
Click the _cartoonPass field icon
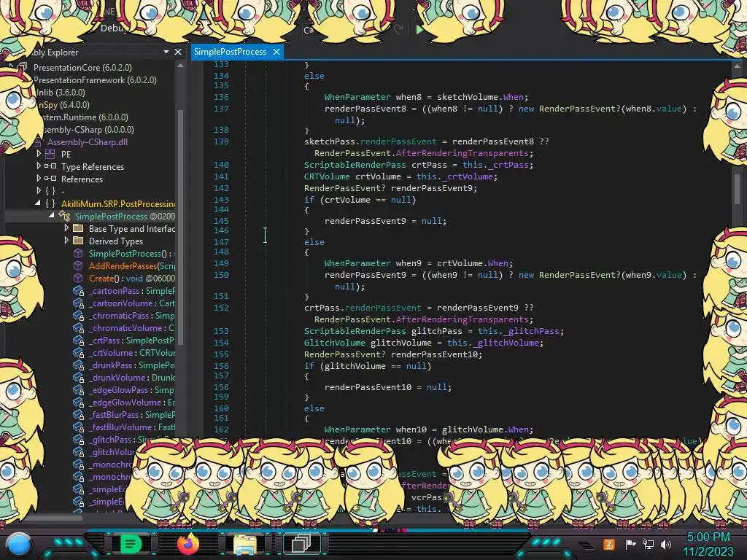click(79, 290)
